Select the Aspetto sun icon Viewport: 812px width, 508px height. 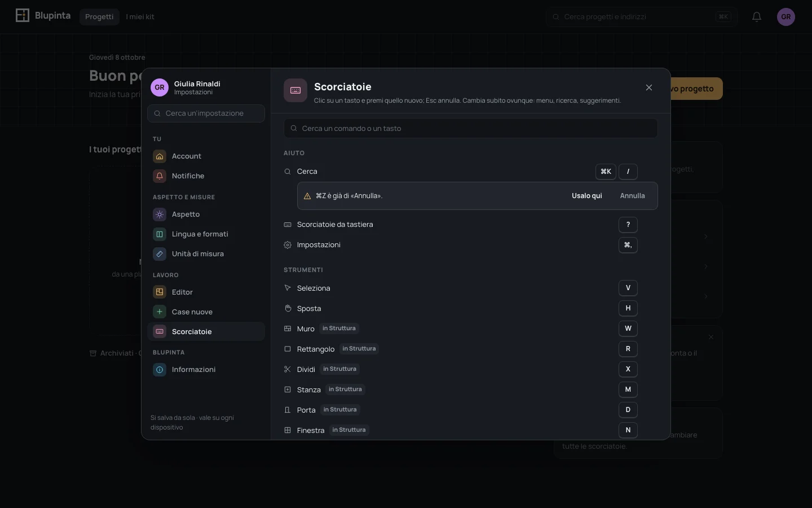(x=160, y=214)
